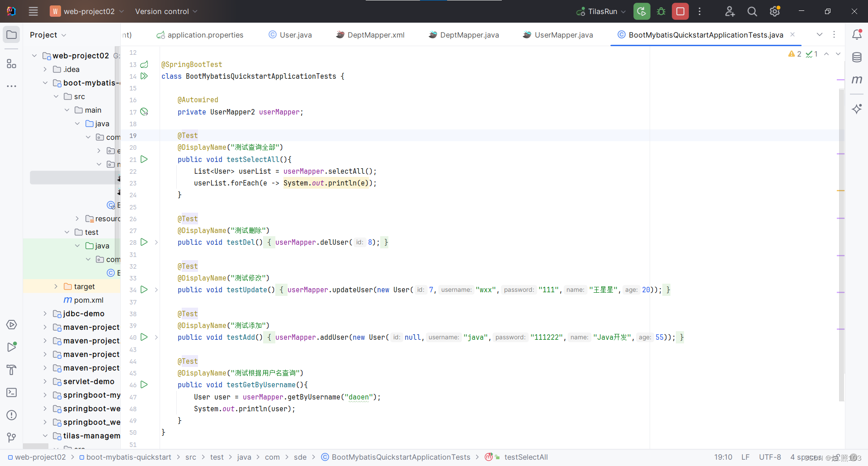Open the Version control dropdown
This screenshot has width=868, height=466.
166,11
